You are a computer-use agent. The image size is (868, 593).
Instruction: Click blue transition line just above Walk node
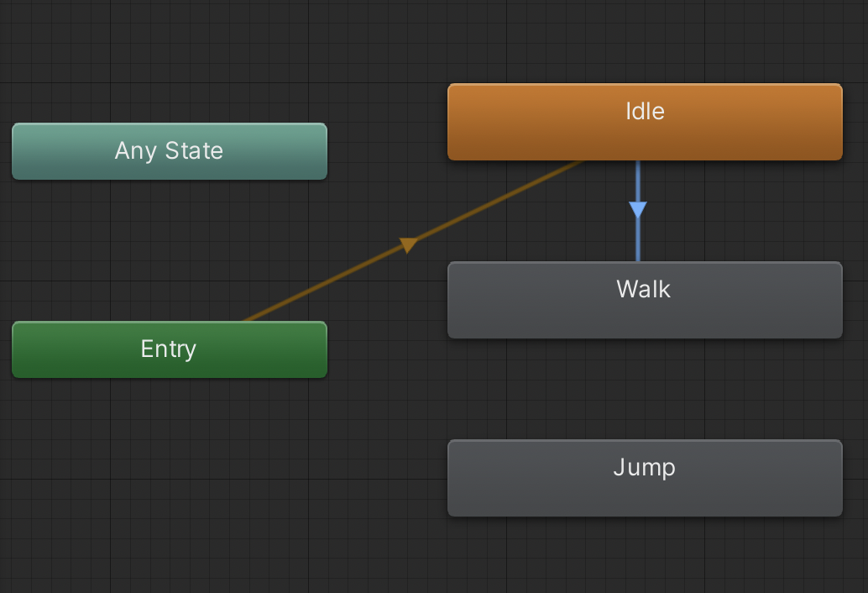[638, 248]
